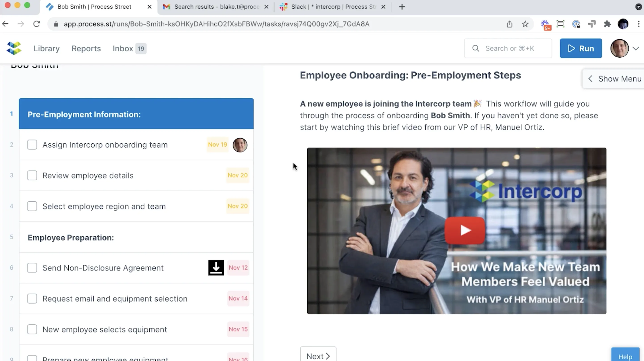Click the blue Run button
The image size is (644, 361).
(581, 48)
